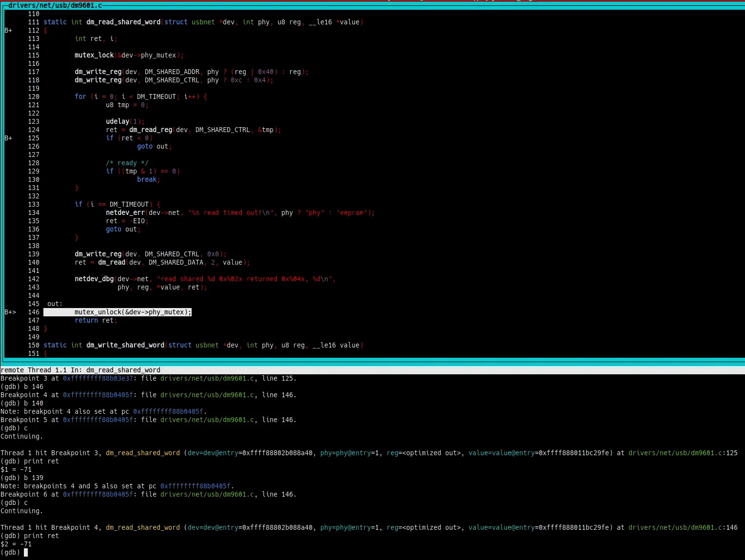Click dm_read_reg call on line 124

pos(151,130)
